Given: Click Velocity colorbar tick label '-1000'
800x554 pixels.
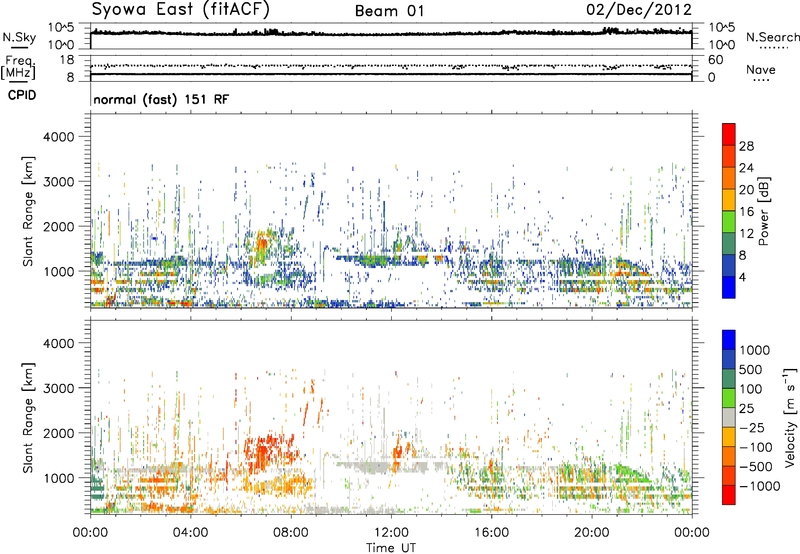Looking at the screenshot, I should (x=759, y=486).
